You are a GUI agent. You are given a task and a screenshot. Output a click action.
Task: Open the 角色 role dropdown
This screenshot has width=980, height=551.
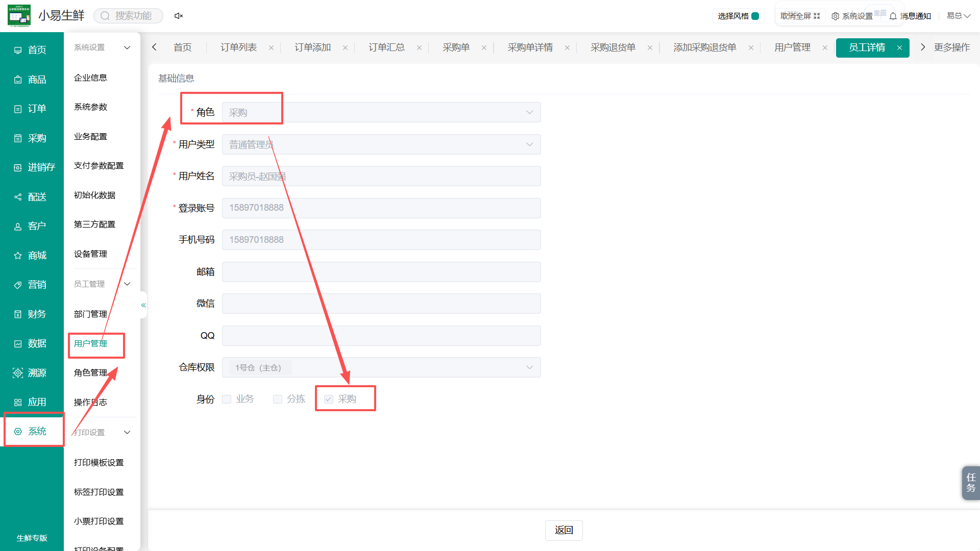381,112
